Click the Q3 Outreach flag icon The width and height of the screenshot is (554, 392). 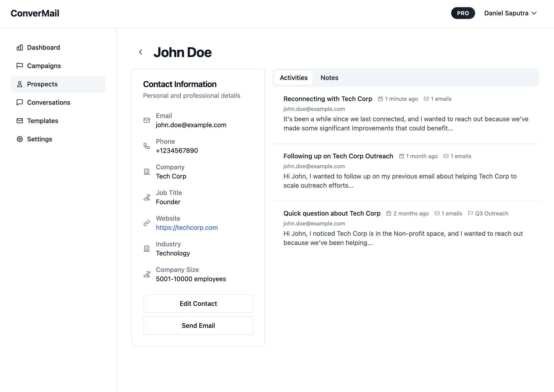pyautogui.click(x=470, y=213)
